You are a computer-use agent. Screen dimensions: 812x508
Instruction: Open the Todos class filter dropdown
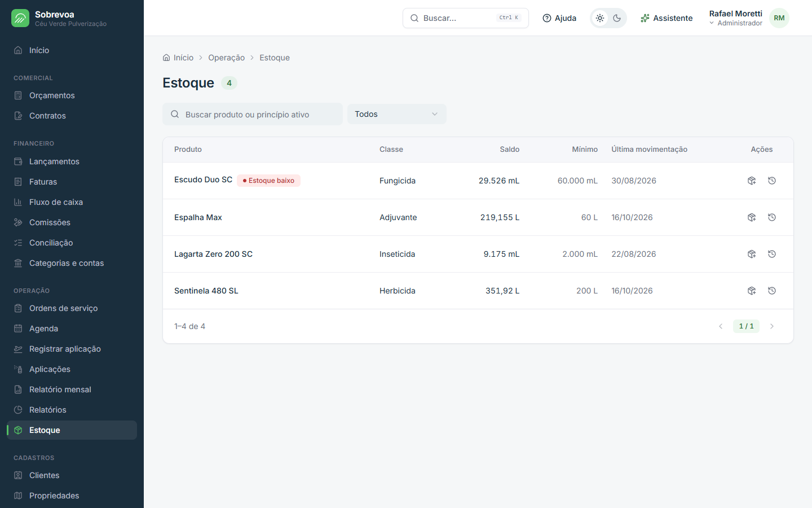tap(397, 114)
